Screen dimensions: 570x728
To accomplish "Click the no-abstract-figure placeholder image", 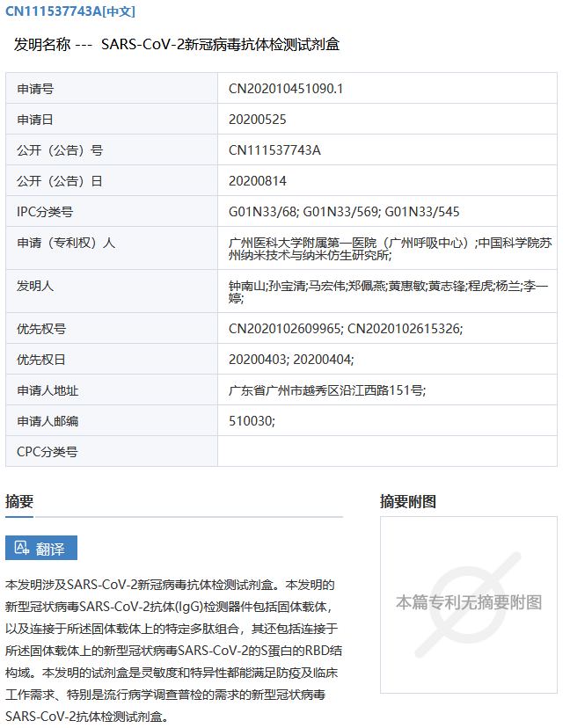I will tap(468, 602).
